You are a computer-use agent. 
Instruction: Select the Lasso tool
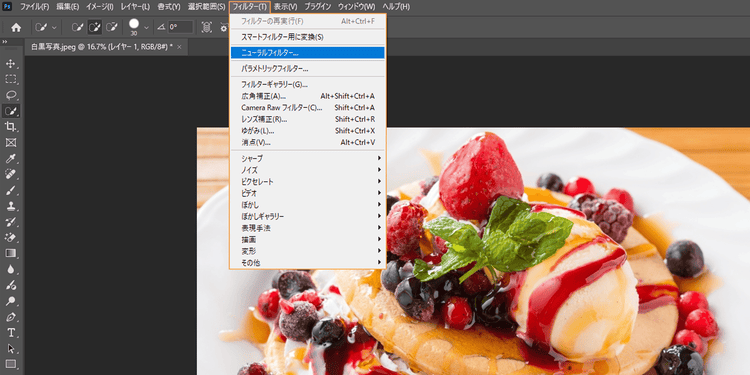pos(11,95)
